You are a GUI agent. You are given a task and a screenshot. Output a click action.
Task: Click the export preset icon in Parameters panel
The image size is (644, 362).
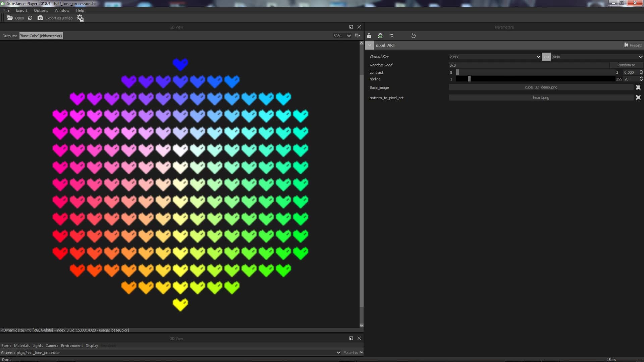point(380,36)
